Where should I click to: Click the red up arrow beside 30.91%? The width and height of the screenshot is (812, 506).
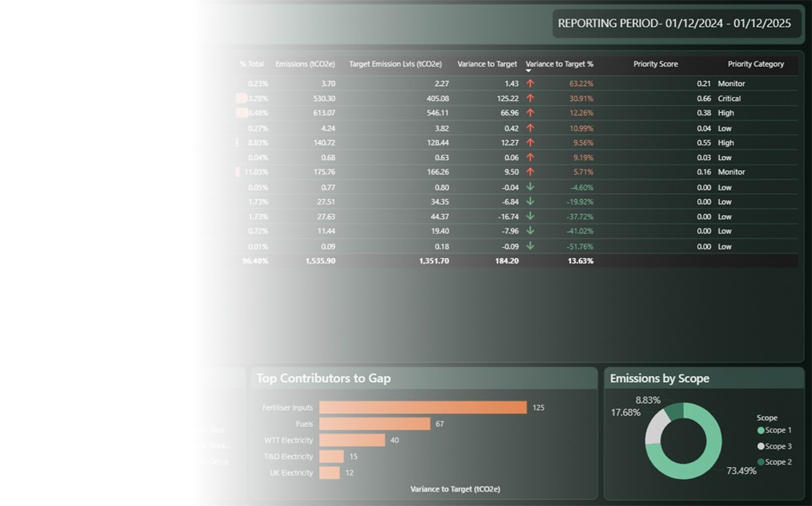[x=530, y=99]
